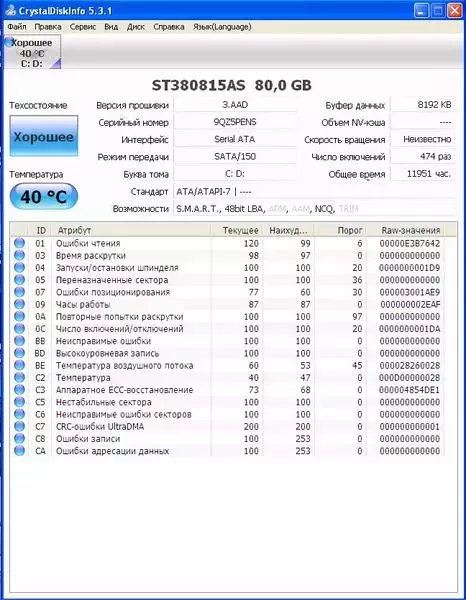The width and height of the screenshot is (466, 600).
Task: Click raw value 00000E3B7642
Action: (410, 243)
